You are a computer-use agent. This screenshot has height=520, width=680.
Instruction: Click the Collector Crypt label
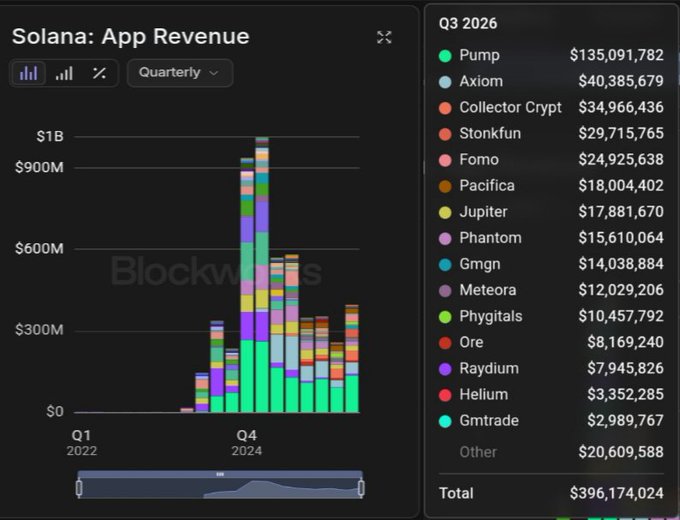pyautogui.click(x=510, y=108)
